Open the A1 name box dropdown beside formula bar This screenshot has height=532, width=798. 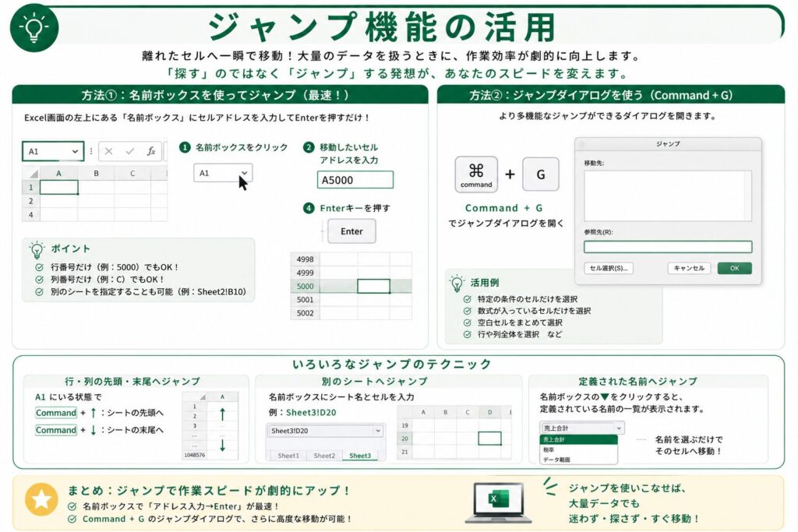[x=76, y=152]
